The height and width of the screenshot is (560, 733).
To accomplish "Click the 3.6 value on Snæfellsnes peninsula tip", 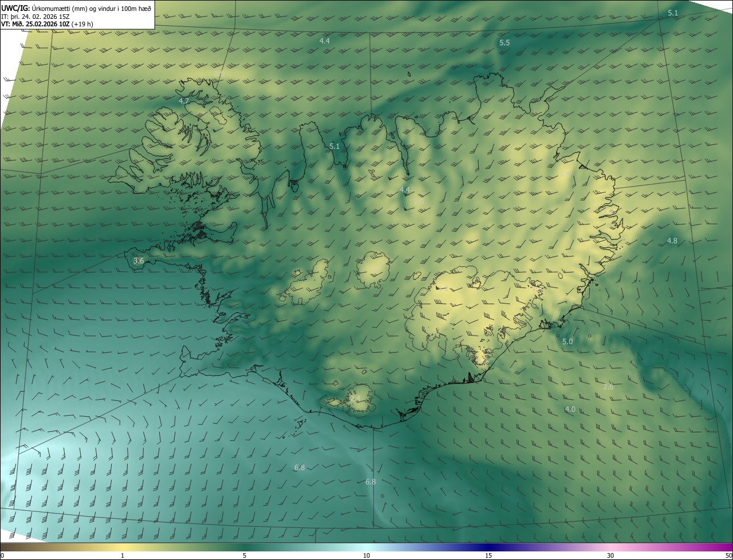I will pyautogui.click(x=139, y=261).
